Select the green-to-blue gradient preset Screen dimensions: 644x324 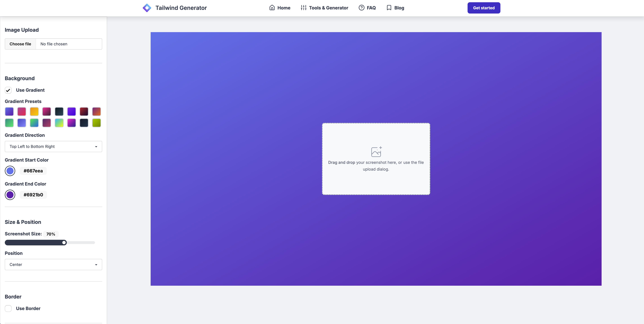point(34,123)
